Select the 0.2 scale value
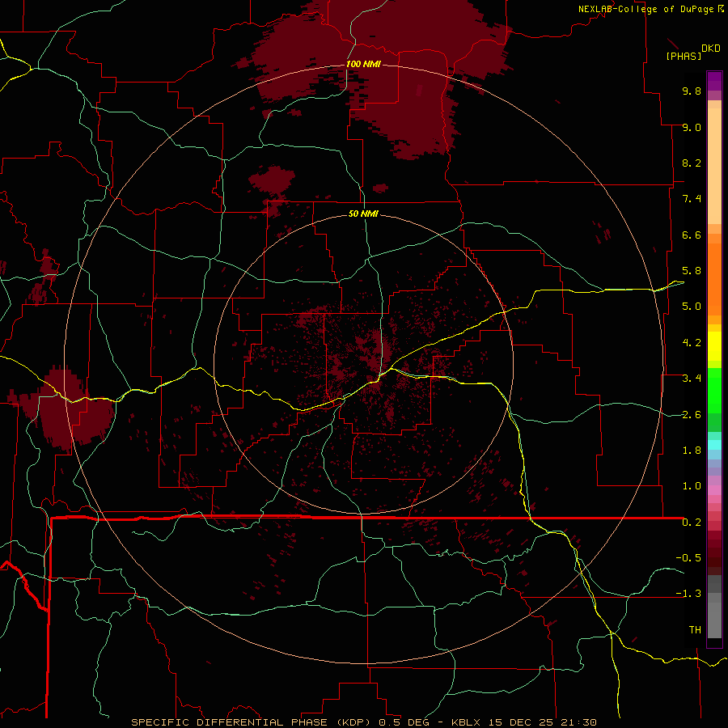This screenshot has height=728, width=728. [x=692, y=523]
